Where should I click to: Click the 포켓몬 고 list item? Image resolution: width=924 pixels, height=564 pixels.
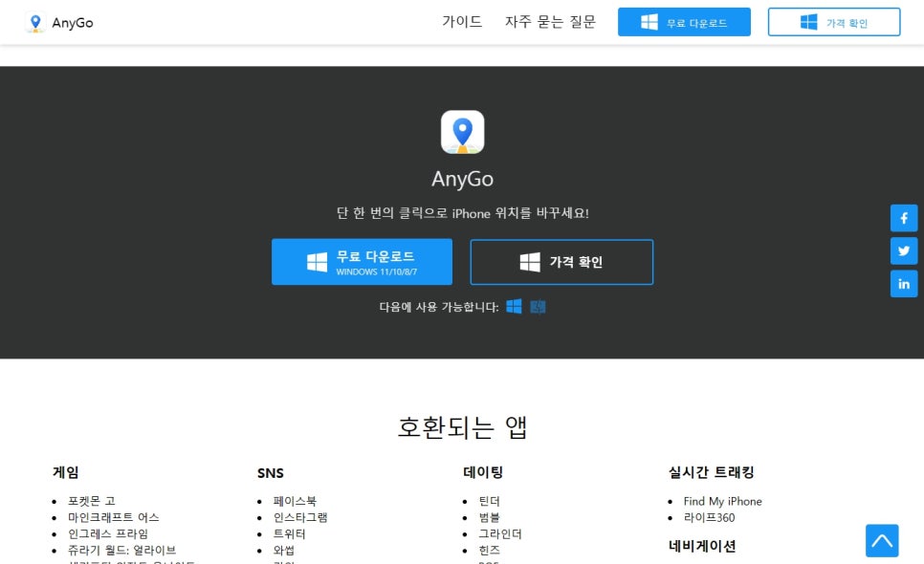92,501
